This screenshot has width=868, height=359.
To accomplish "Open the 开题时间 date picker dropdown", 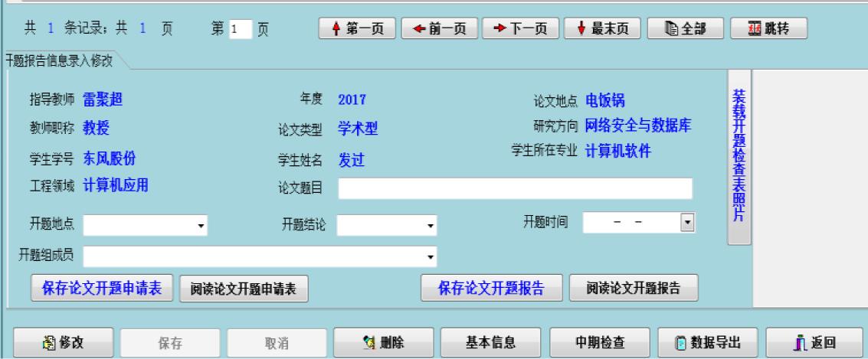I will [x=686, y=223].
